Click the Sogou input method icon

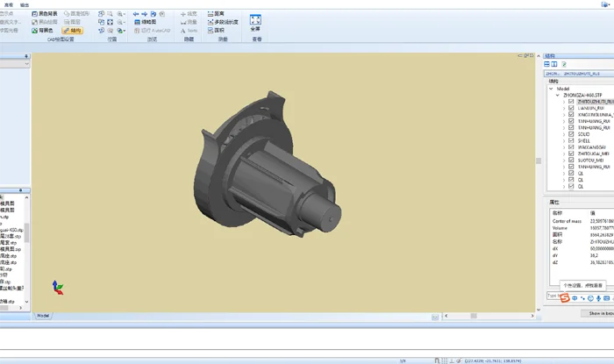(x=566, y=297)
